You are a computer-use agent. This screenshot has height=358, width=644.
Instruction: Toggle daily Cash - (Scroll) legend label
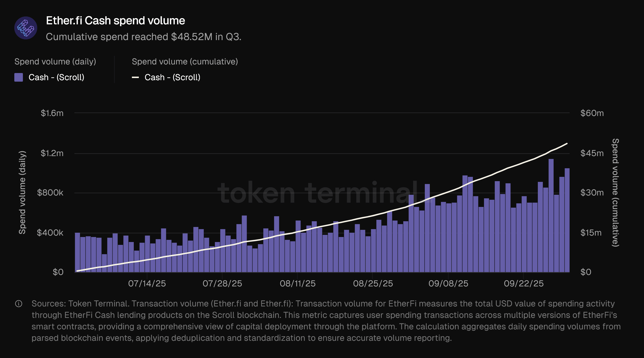[x=56, y=77]
